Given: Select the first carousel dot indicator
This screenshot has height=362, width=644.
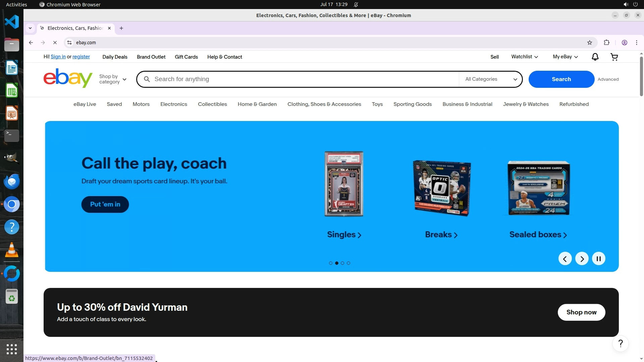Looking at the screenshot, I should [331, 263].
